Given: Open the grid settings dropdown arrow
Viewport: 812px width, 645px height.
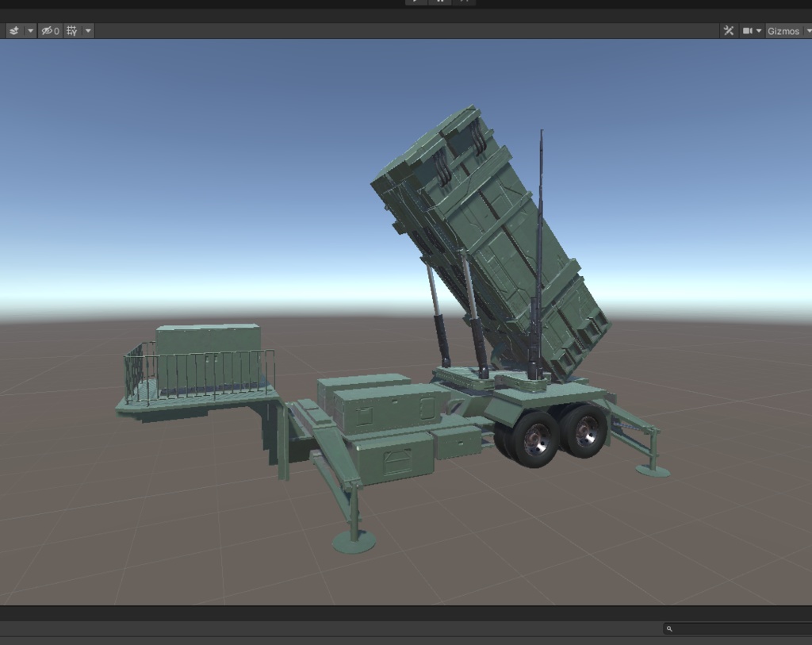Looking at the screenshot, I should [87, 31].
